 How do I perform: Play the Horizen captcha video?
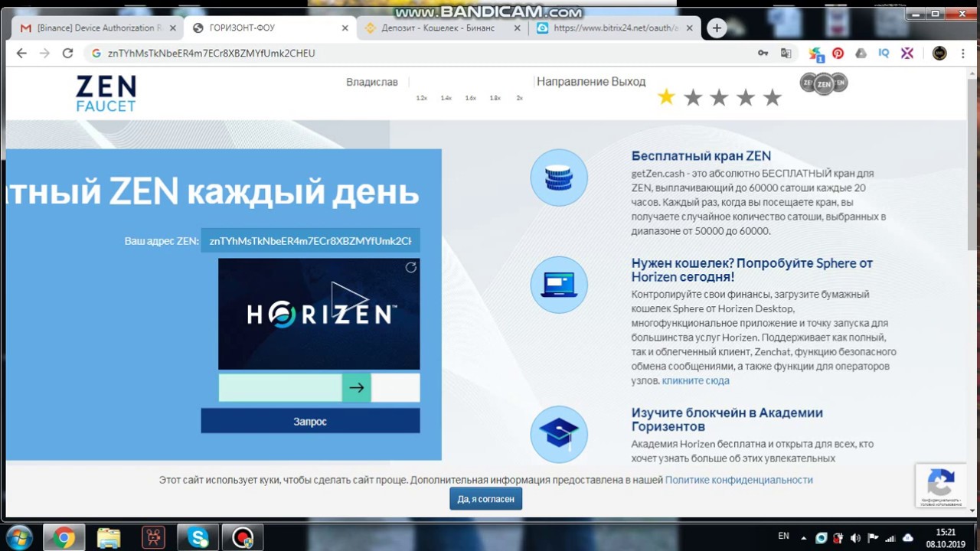348,300
